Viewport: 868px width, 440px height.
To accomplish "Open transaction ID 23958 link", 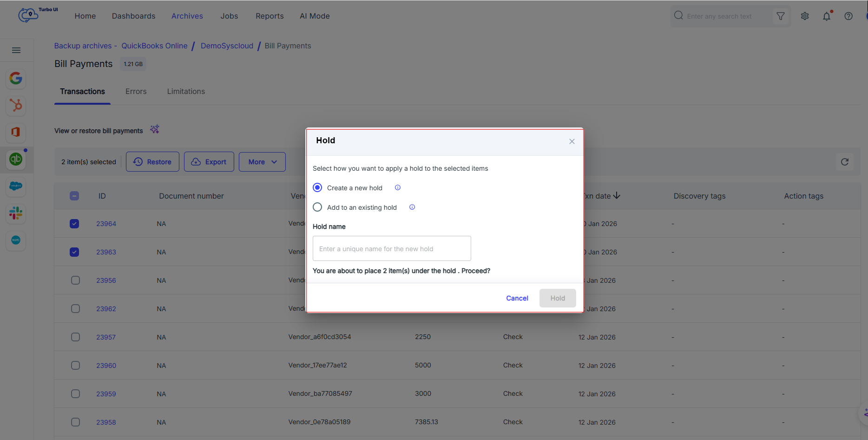I will (106, 422).
